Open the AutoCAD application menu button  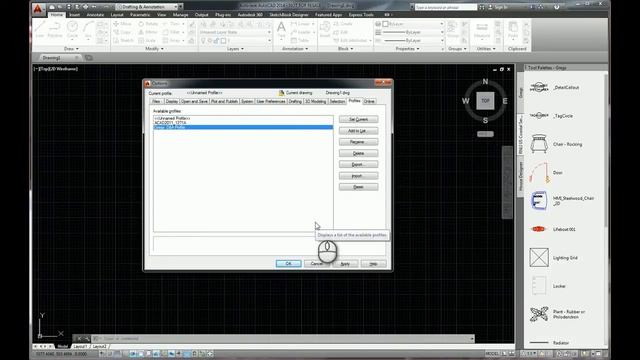[38, 8]
